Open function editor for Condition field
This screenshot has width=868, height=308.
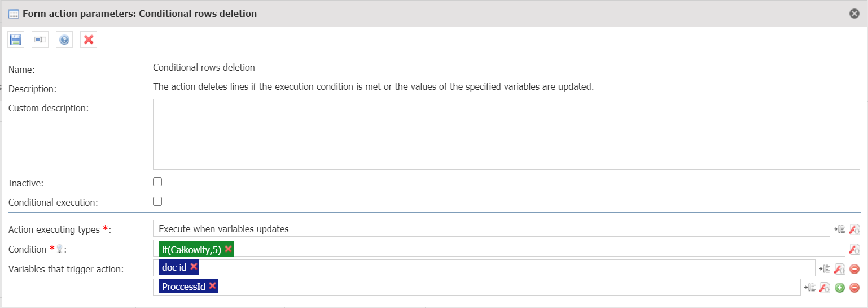click(854, 249)
